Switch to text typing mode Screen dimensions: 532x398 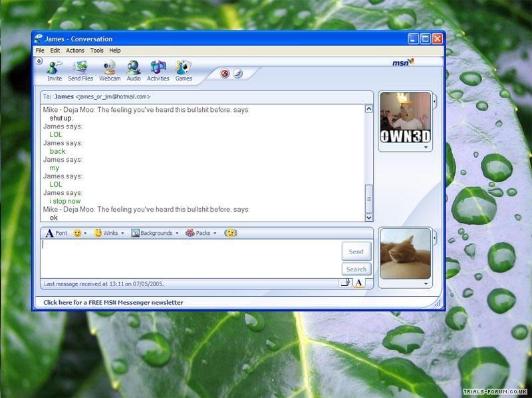coord(358,283)
